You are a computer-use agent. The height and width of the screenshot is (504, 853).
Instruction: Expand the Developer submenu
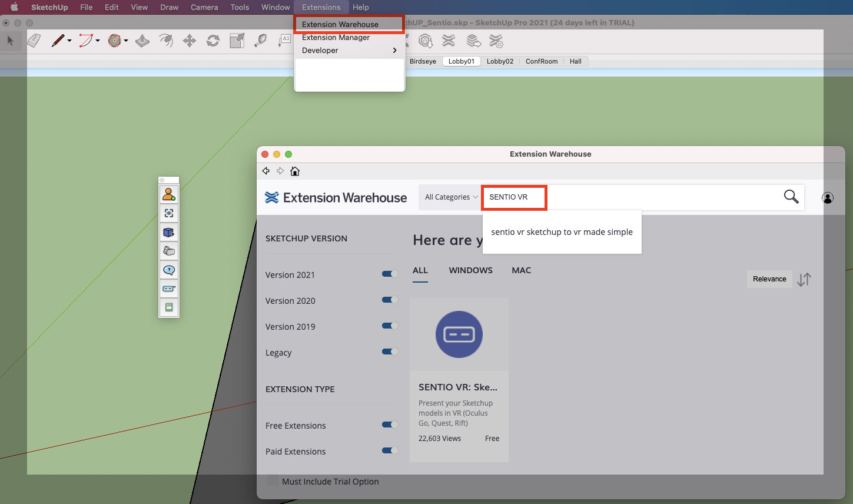coord(350,50)
